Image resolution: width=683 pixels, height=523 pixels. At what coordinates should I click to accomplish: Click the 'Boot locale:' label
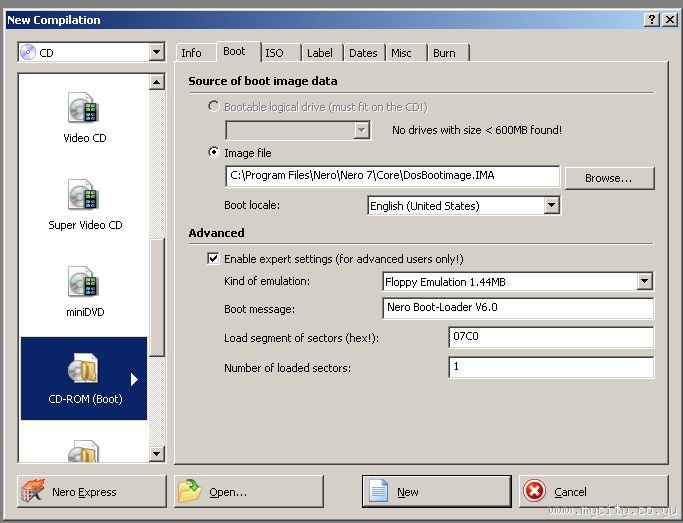[252, 205]
